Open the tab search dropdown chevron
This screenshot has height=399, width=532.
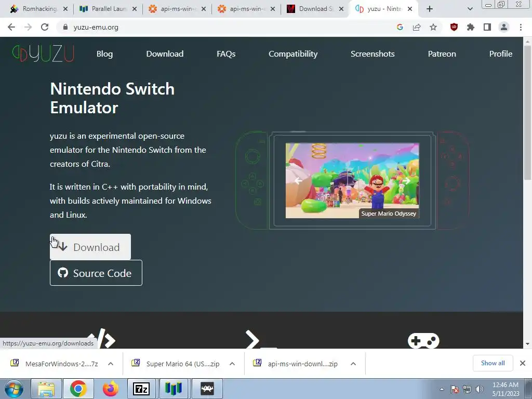(x=470, y=9)
